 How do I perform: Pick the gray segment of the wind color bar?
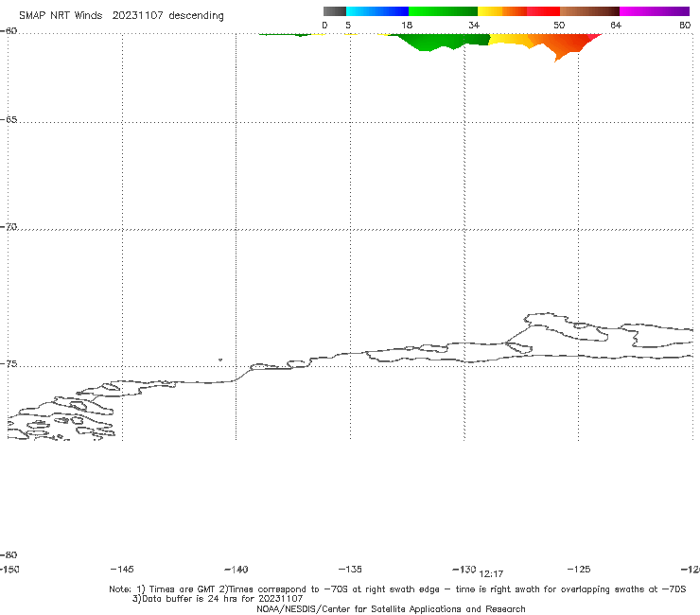(335, 11)
